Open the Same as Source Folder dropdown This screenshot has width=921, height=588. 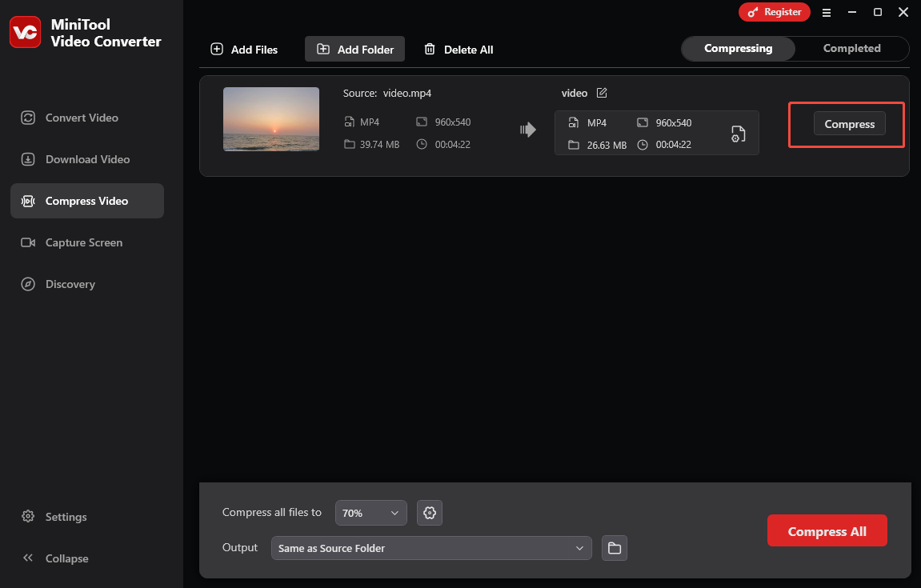[431, 548]
